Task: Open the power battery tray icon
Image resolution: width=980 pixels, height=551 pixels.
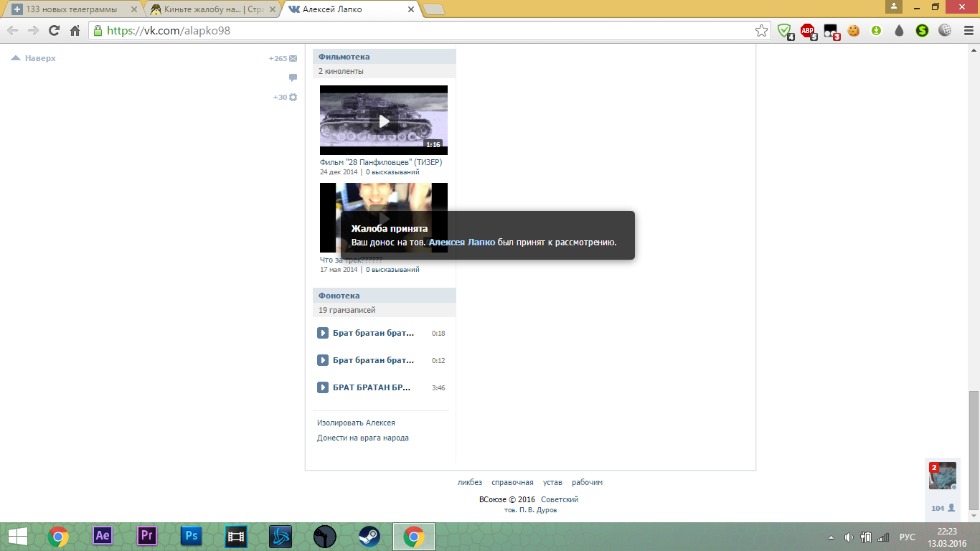Action: tap(866, 537)
